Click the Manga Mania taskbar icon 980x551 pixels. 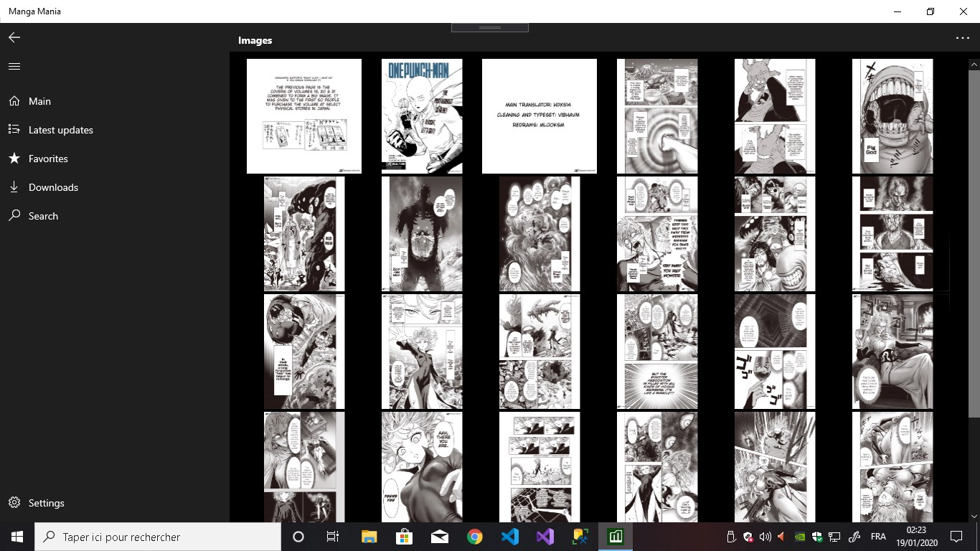[615, 537]
